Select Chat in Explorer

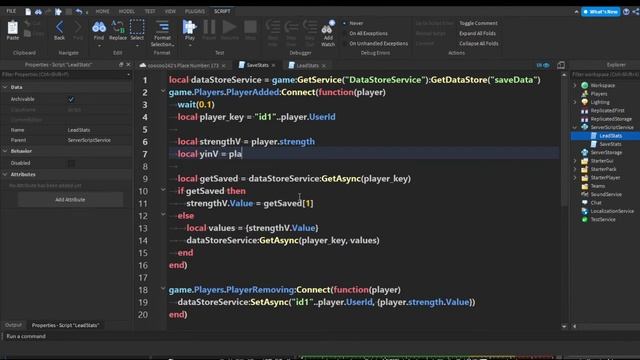596,203
